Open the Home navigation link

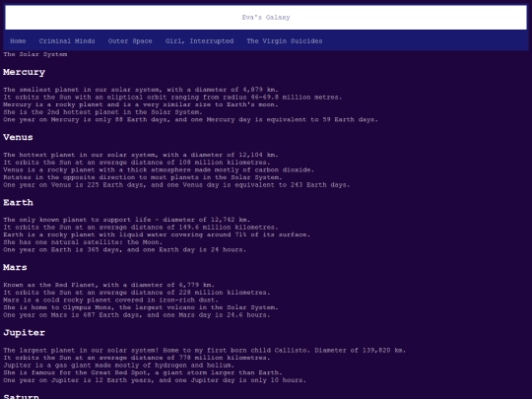[18, 41]
